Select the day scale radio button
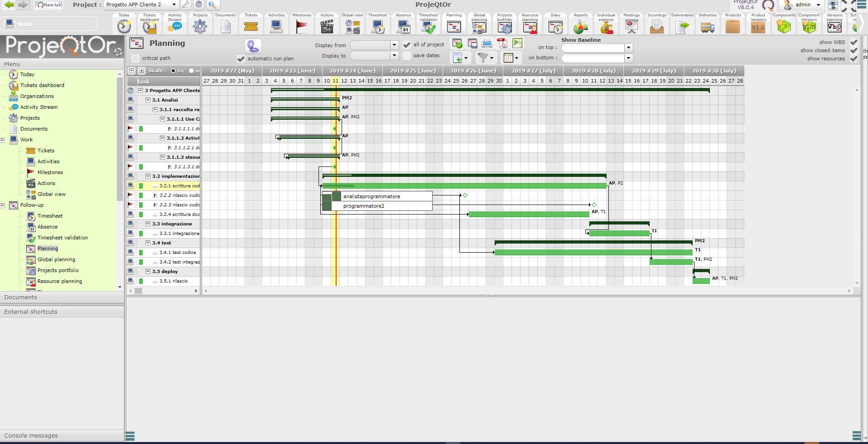The height and width of the screenshot is (444, 868). [x=174, y=71]
